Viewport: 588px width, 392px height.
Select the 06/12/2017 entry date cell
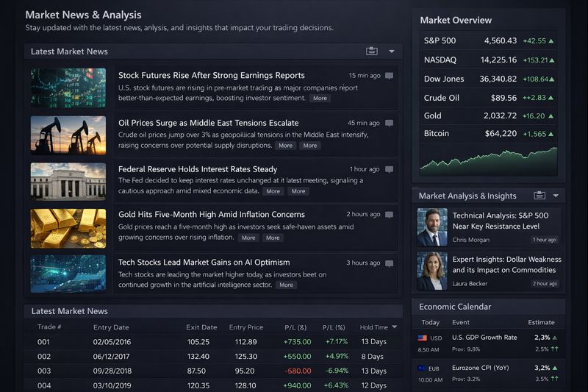112,357
